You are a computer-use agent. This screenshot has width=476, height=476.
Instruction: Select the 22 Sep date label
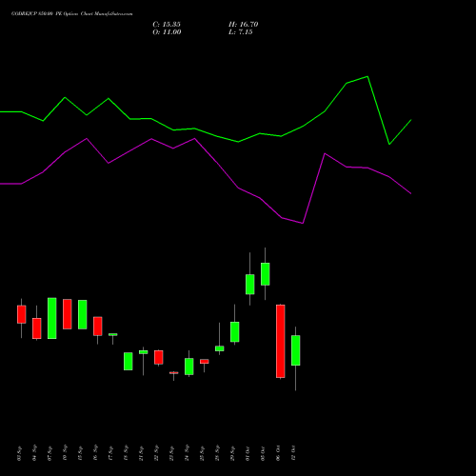pos(156,453)
